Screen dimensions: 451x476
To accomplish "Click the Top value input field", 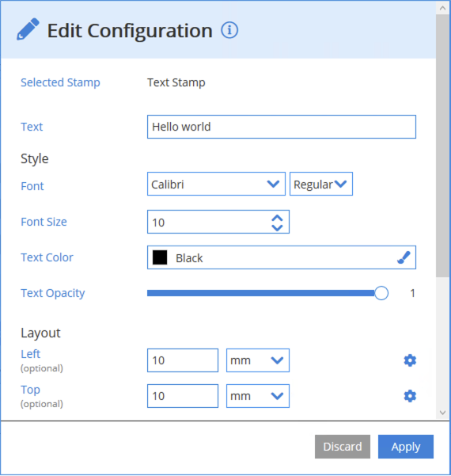I will (183, 396).
